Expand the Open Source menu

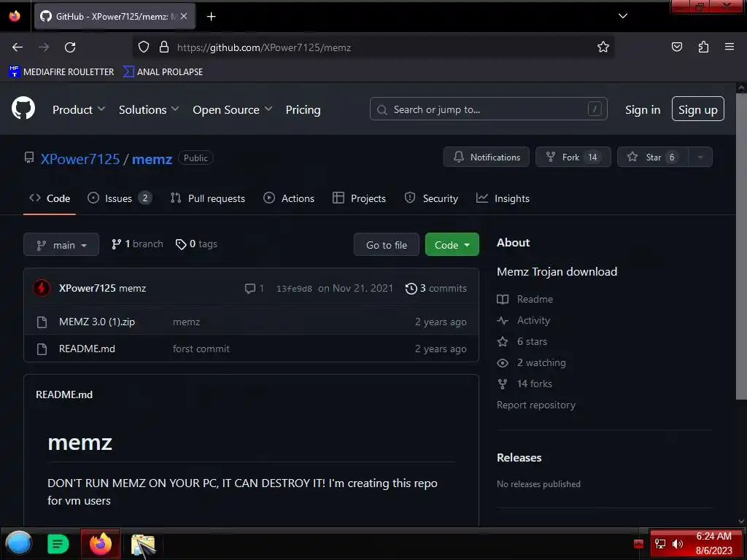(x=233, y=109)
